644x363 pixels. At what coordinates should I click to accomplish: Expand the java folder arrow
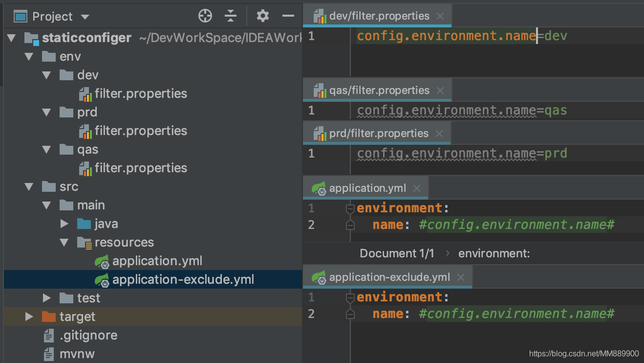tap(64, 224)
